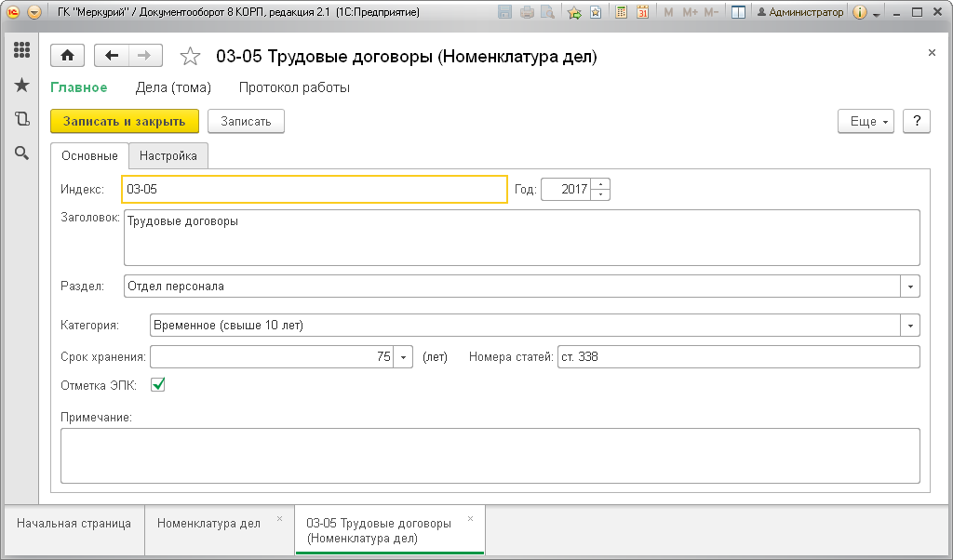This screenshot has height=560, width=953.
Task: Close the Номенклатура дел bottom tab
Action: (279, 519)
